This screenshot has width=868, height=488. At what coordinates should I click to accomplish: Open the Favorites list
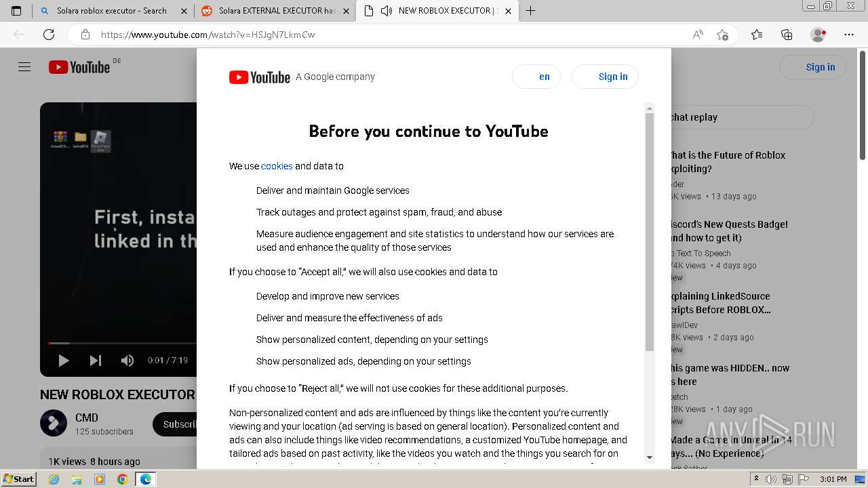coord(757,35)
